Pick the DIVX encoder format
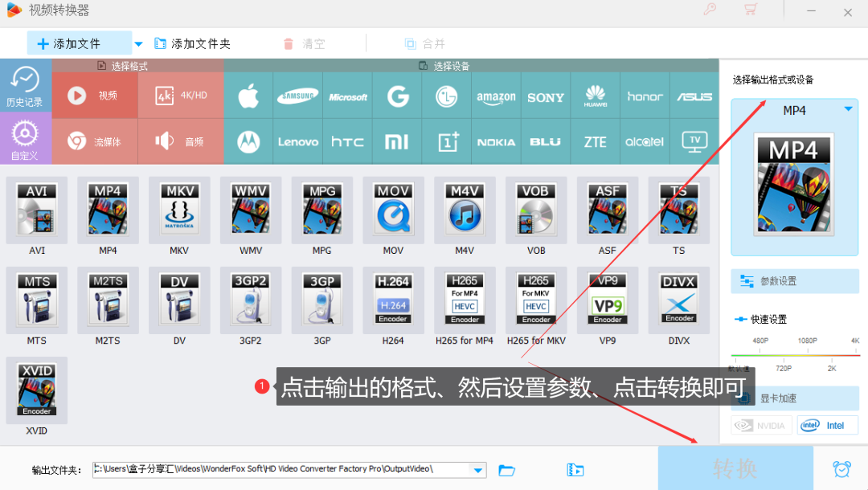This screenshot has width=868, height=490. tap(679, 300)
